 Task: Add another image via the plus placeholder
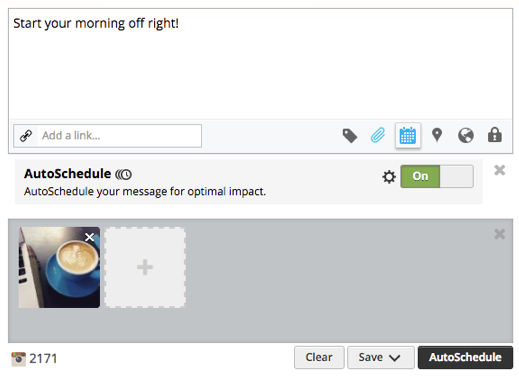(x=145, y=267)
